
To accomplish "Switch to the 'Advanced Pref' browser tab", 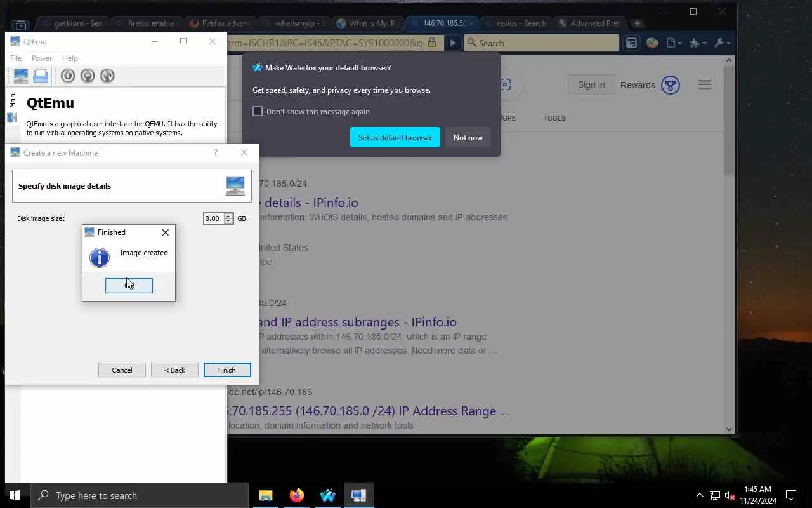I will click(590, 23).
